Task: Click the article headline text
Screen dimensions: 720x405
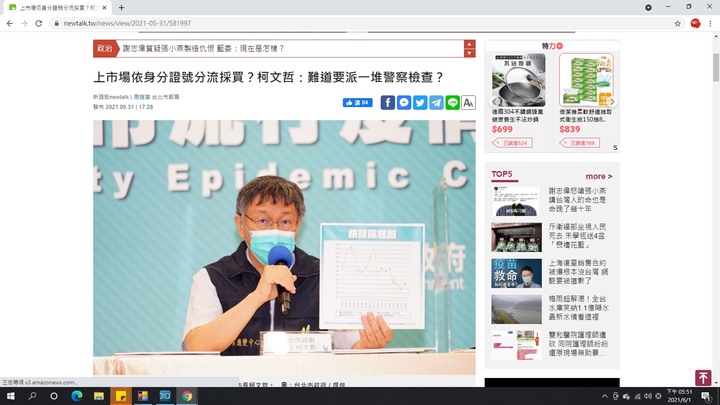Action: [268, 77]
